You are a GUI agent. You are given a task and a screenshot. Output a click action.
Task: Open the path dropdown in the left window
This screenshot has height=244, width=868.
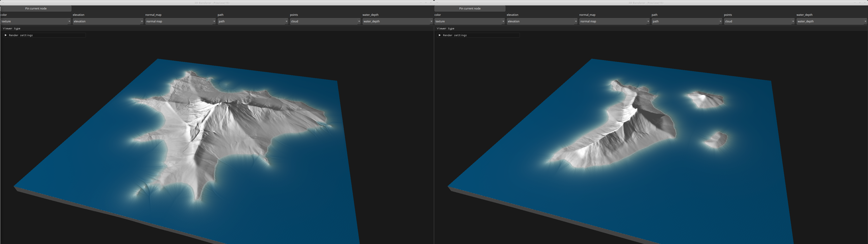tap(253, 21)
